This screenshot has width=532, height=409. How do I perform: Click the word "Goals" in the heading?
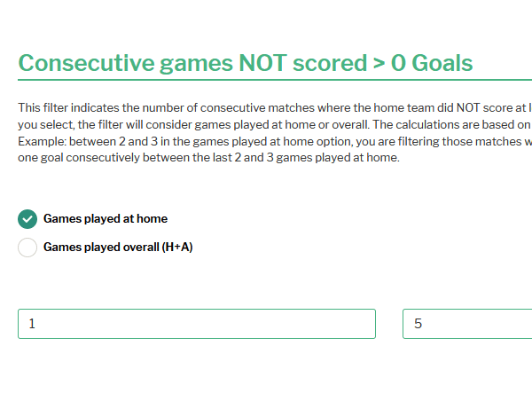(443, 63)
